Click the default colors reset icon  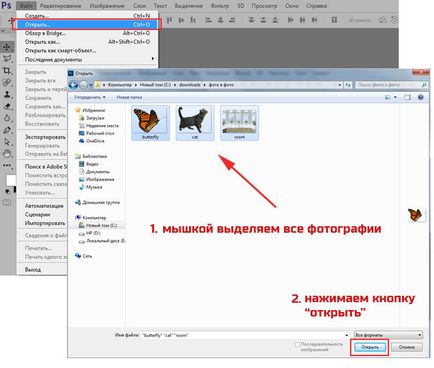(x=7, y=191)
